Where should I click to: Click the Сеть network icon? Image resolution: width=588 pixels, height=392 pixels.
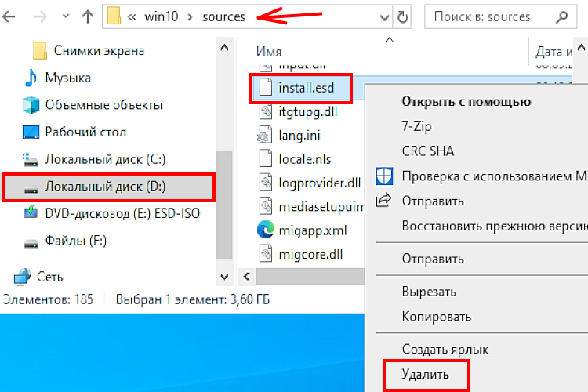coord(22,277)
